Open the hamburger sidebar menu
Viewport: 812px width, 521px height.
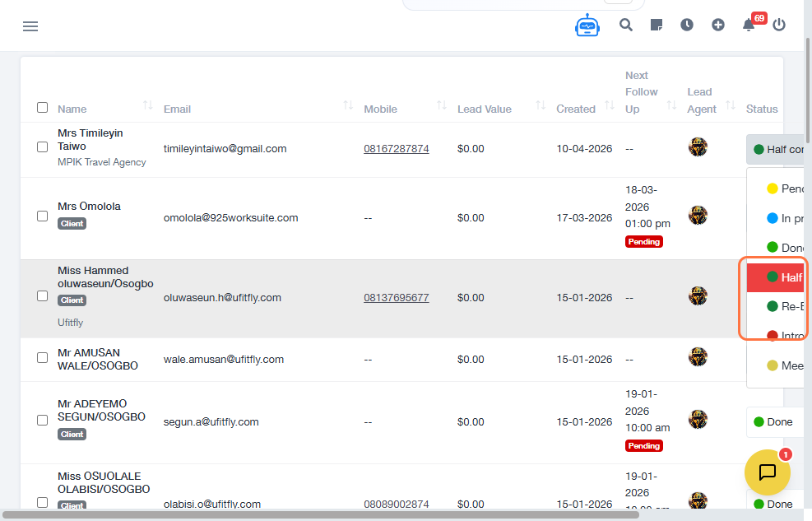point(30,26)
